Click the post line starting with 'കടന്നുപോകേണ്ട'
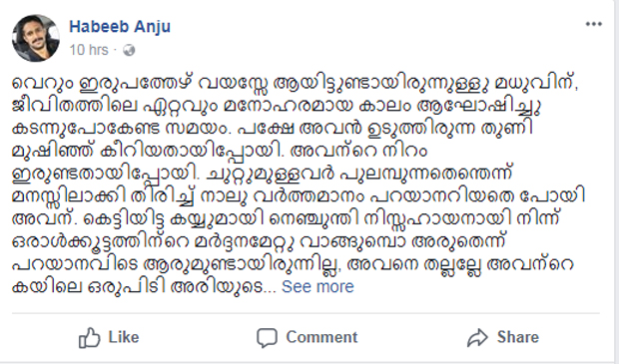Screen dimensions: 619x364 [273, 129]
